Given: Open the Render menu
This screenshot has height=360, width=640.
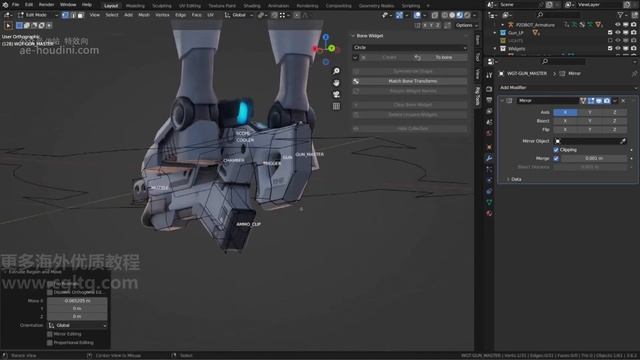Looking at the screenshot, I should (x=46, y=4).
